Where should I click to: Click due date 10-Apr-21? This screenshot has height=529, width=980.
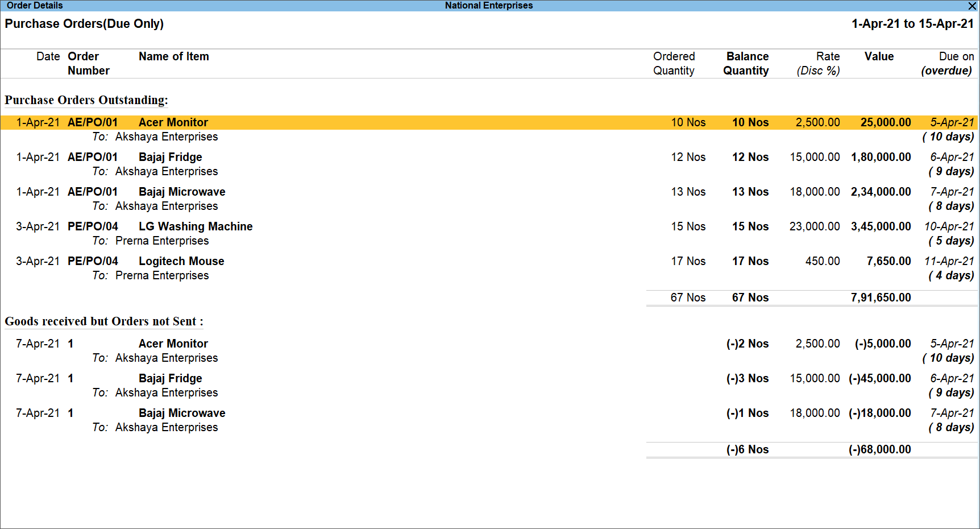949,226
